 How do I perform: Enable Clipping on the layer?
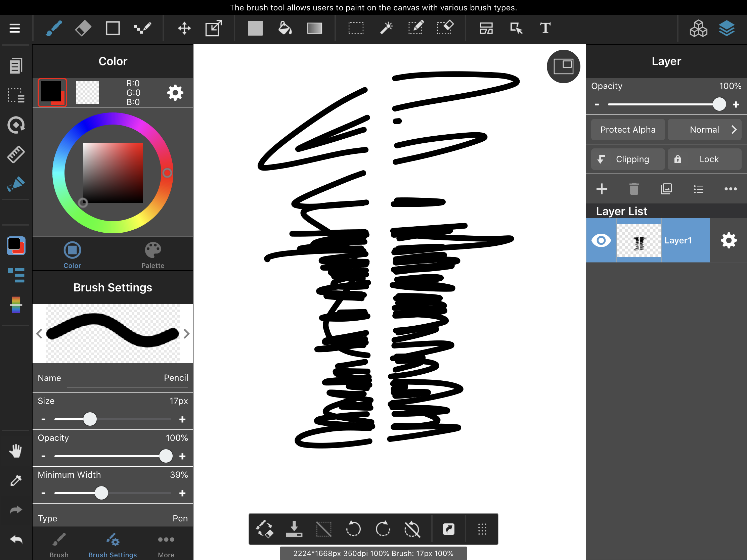coord(627,159)
